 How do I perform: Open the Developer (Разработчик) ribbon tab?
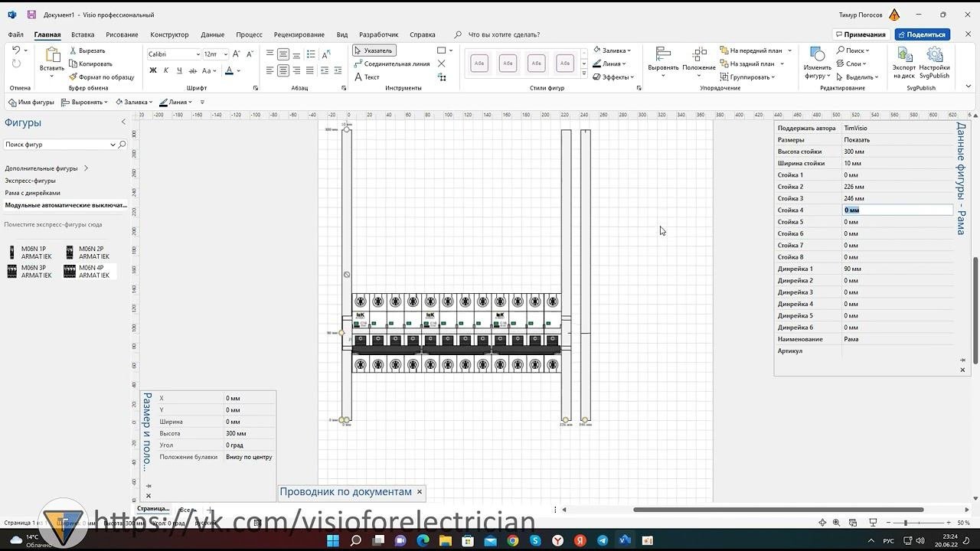coord(378,34)
